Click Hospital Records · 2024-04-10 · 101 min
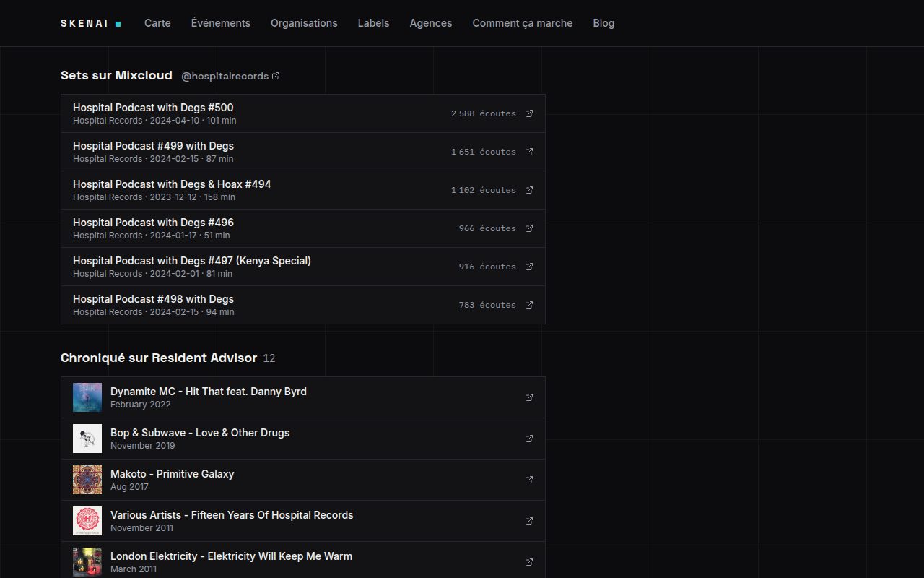 click(154, 121)
